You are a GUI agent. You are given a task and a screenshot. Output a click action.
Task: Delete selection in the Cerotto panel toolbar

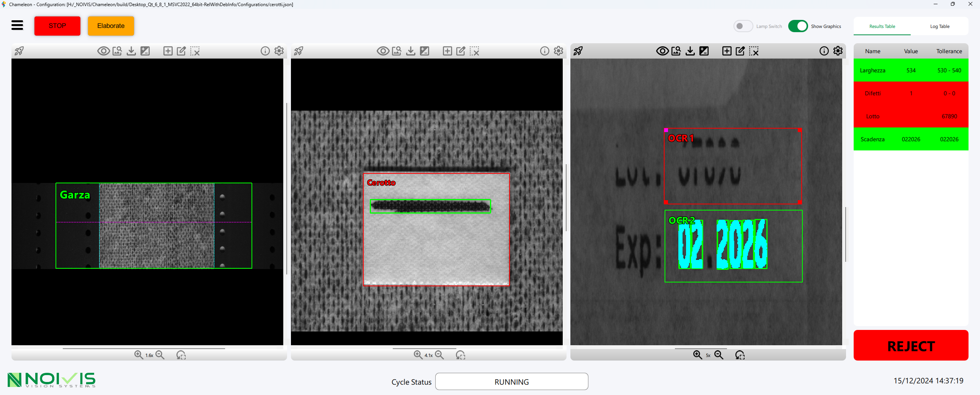(x=475, y=51)
